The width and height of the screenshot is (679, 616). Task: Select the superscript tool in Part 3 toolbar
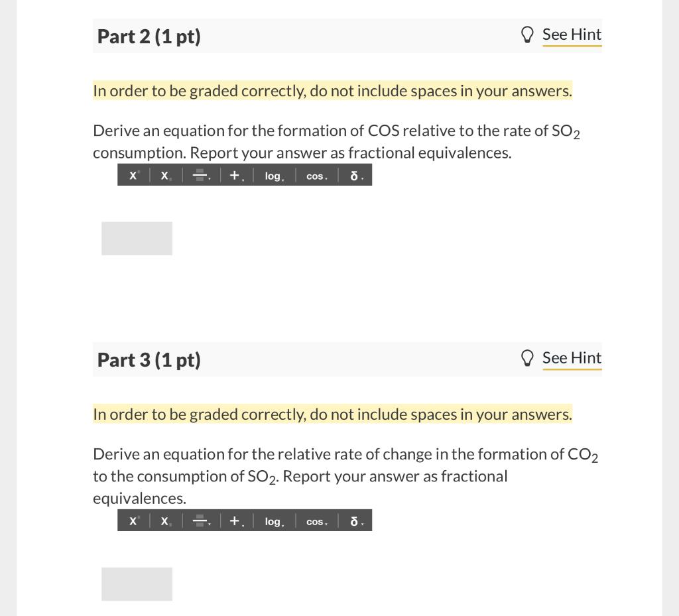133,521
